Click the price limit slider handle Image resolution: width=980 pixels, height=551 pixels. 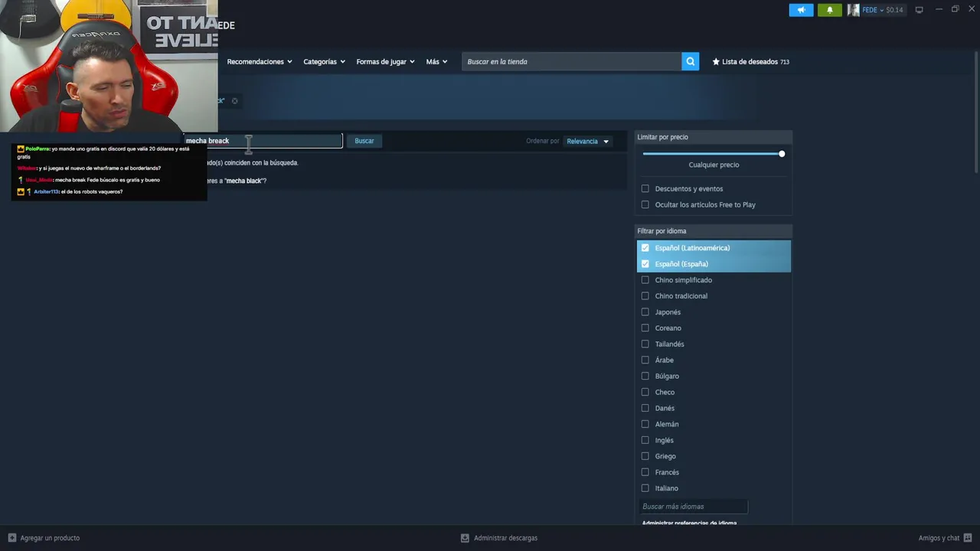[x=782, y=154]
